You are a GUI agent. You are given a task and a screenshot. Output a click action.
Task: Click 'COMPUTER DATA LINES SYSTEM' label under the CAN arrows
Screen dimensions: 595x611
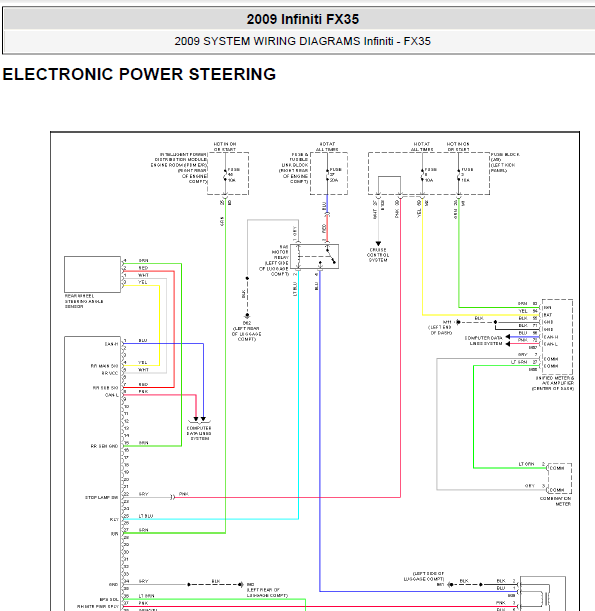(x=199, y=433)
